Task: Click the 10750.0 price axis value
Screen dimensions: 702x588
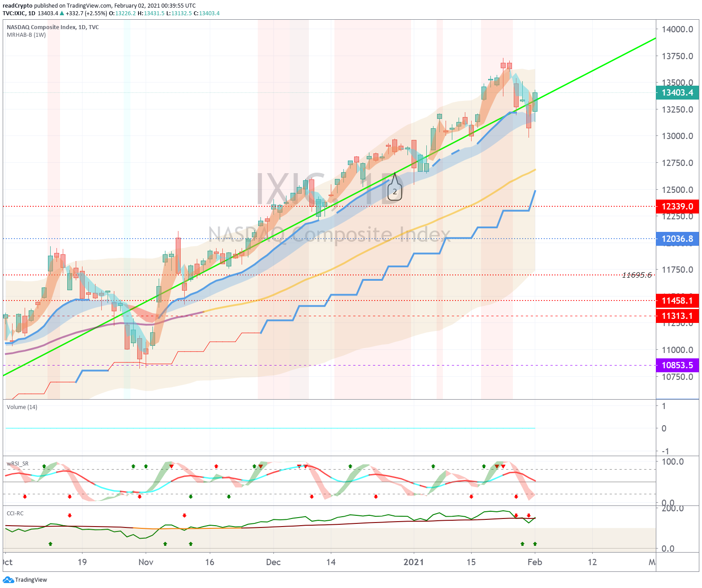Action: coord(677,377)
